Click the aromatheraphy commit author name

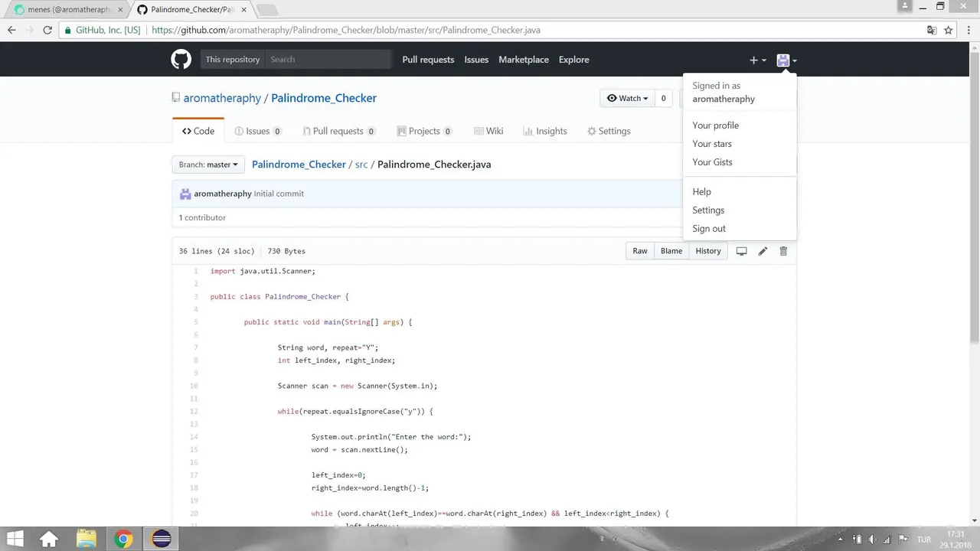tap(223, 194)
